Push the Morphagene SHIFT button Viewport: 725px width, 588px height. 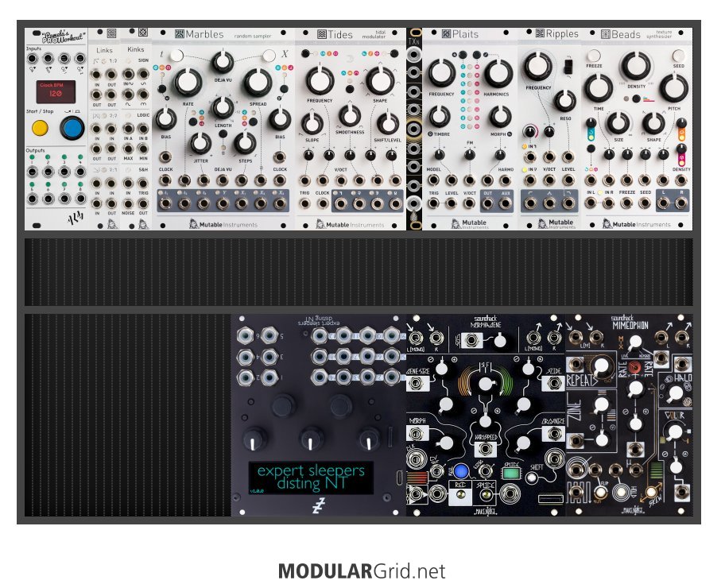click(x=532, y=478)
